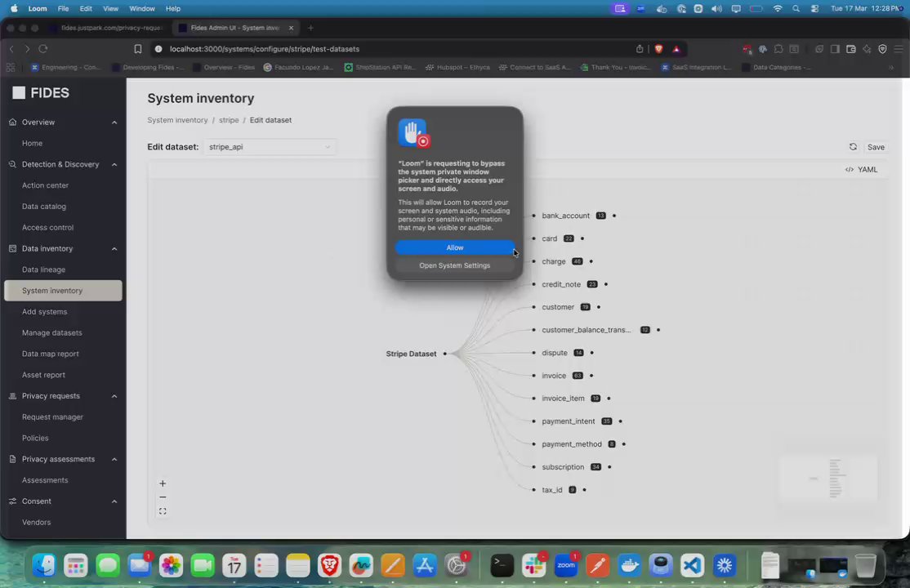Refresh the dataset with the reload icon
910x588 pixels.
coord(853,147)
